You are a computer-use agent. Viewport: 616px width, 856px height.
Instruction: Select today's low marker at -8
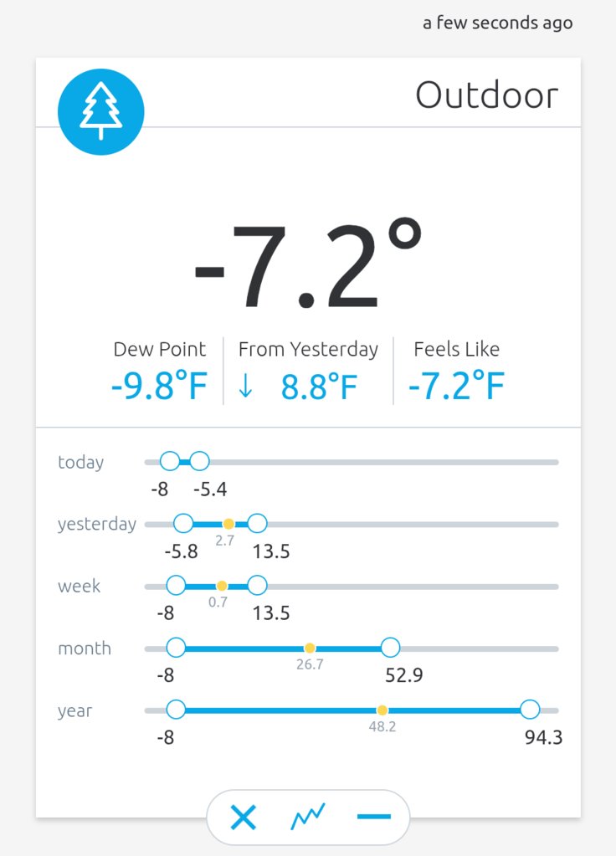pyautogui.click(x=170, y=461)
